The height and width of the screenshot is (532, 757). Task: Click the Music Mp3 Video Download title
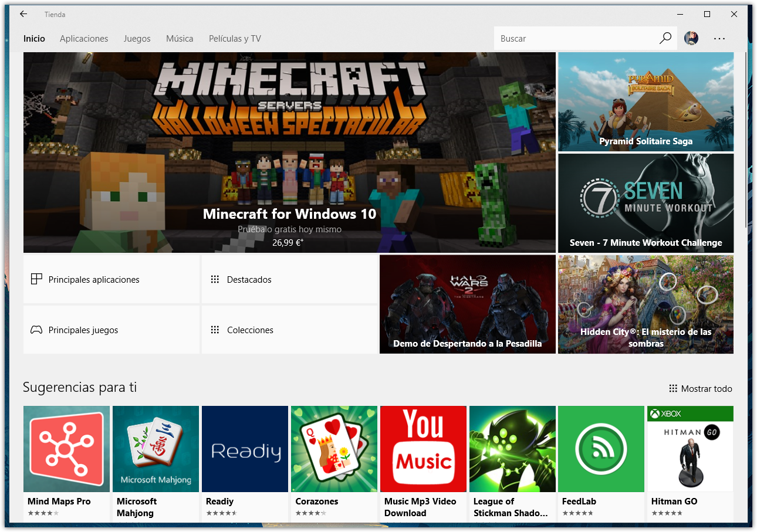[420, 507]
